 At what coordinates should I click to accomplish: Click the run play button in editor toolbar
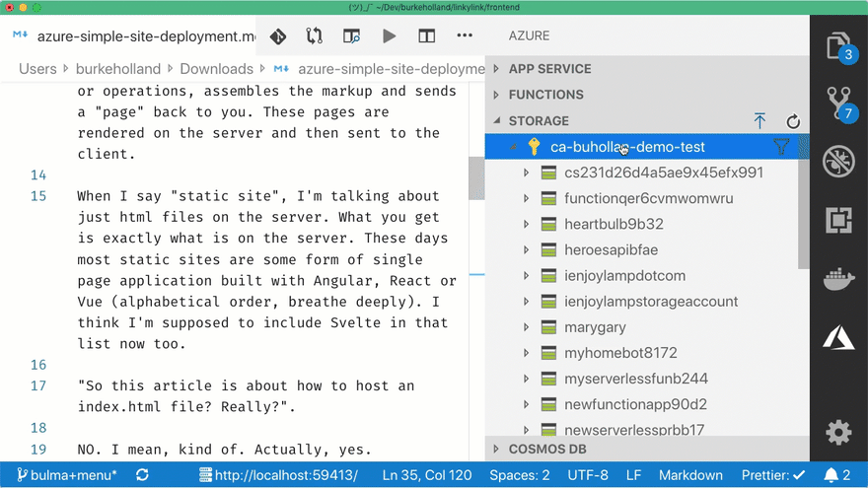point(390,36)
